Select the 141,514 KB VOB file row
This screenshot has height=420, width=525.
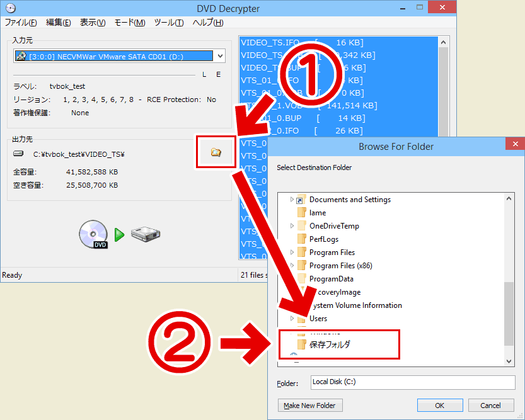pos(339,105)
